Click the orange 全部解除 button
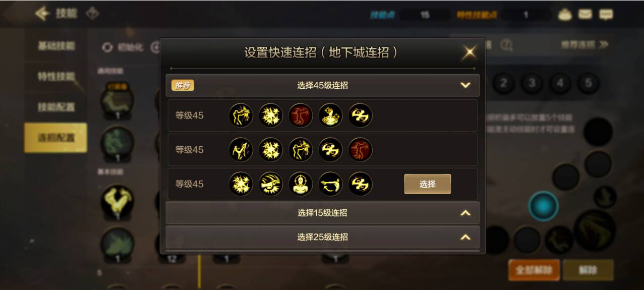The image size is (644, 290). coord(534,270)
